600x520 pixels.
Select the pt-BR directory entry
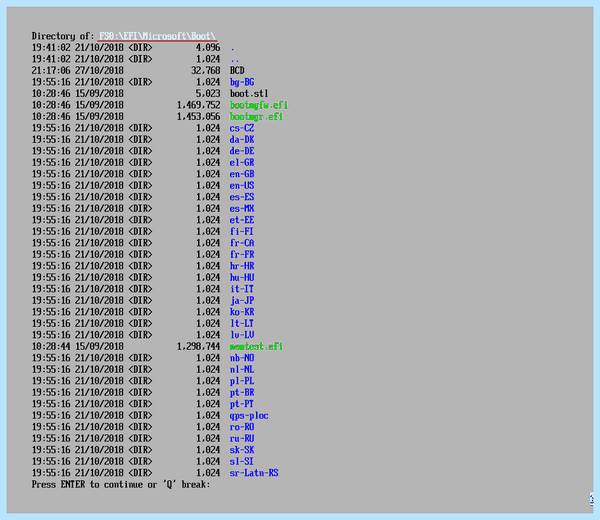tap(242, 392)
